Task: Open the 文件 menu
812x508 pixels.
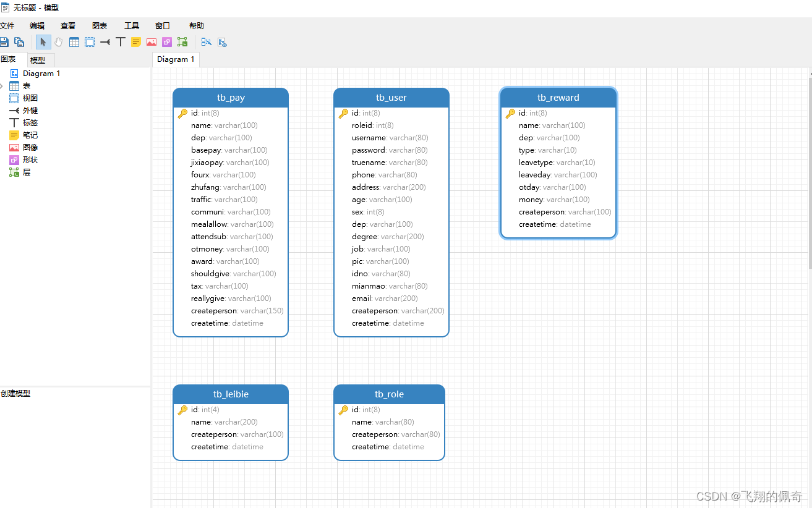Action: pyautogui.click(x=7, y=26)
